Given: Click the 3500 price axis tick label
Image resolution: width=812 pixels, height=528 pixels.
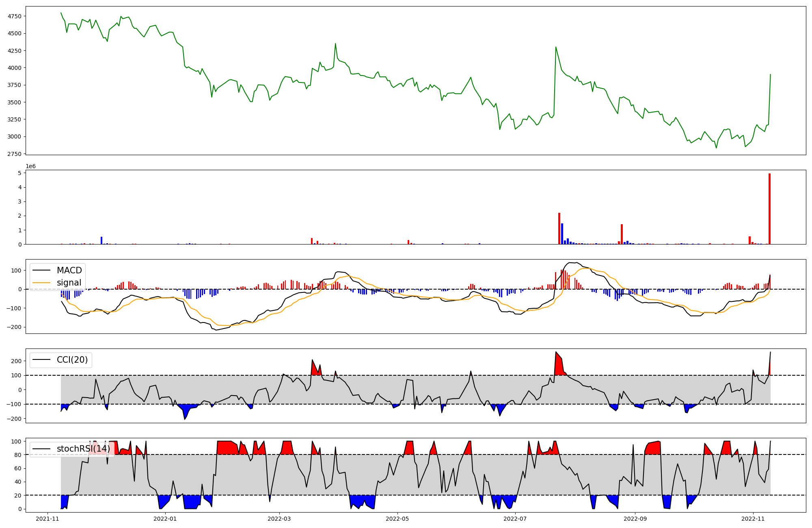Looking at the screenshot, I should pyautogui.click(x=15, y=102).
